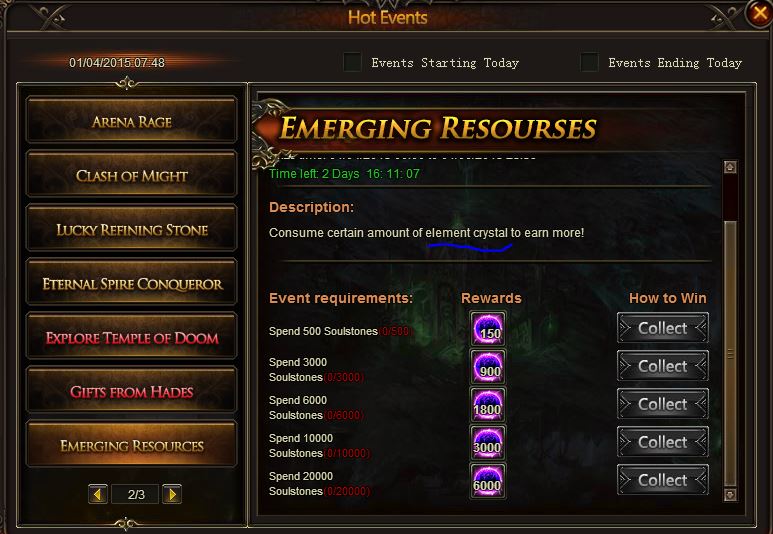Click the 1800 soulstone reward icon
Image resolution: width=773 pixels, height=534 pixels.
click(488, 404)
